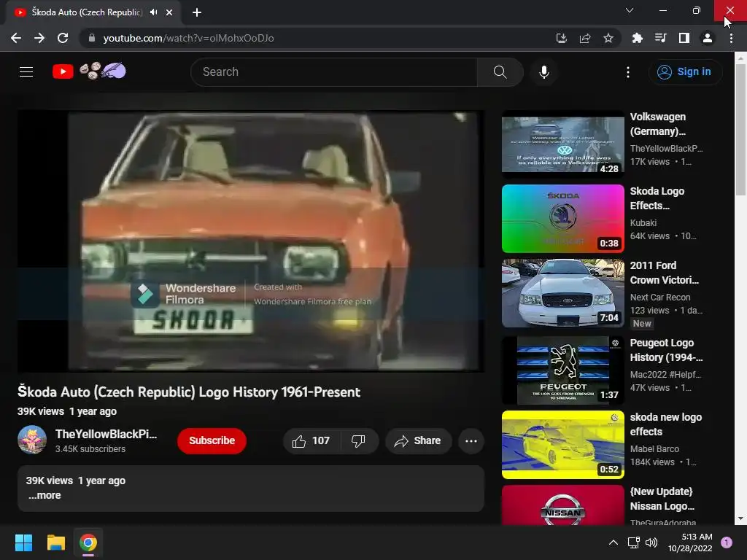Click Chrome icon in taskbar
Image resolution: width=747 pixels, height=560 pixels.
pos(88,542)
